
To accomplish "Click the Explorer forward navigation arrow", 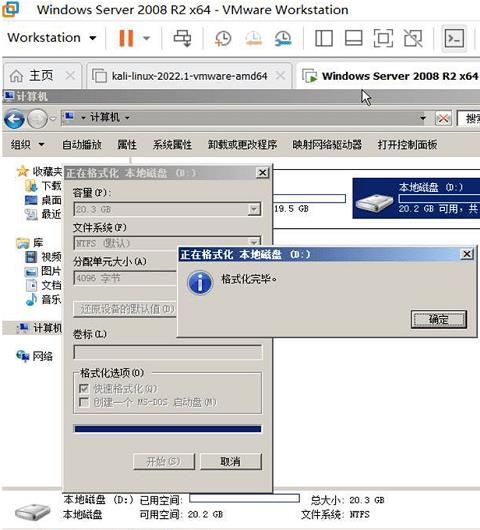I will (37, 119).
